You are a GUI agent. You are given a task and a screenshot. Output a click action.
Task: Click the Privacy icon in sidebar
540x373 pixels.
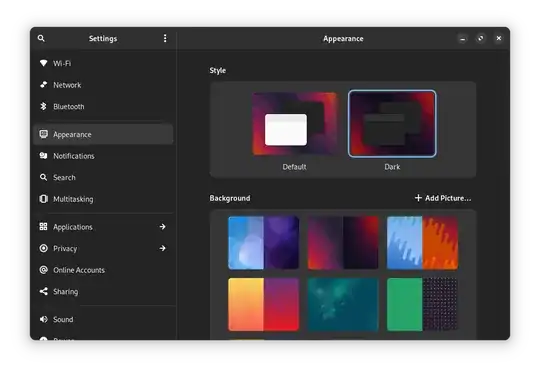point(43,248)
